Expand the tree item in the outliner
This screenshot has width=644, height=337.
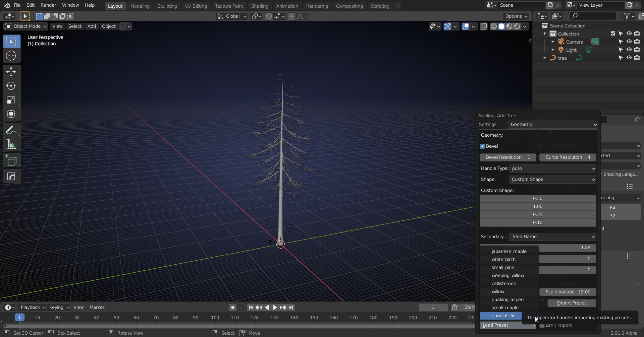[x=545, y=58]
